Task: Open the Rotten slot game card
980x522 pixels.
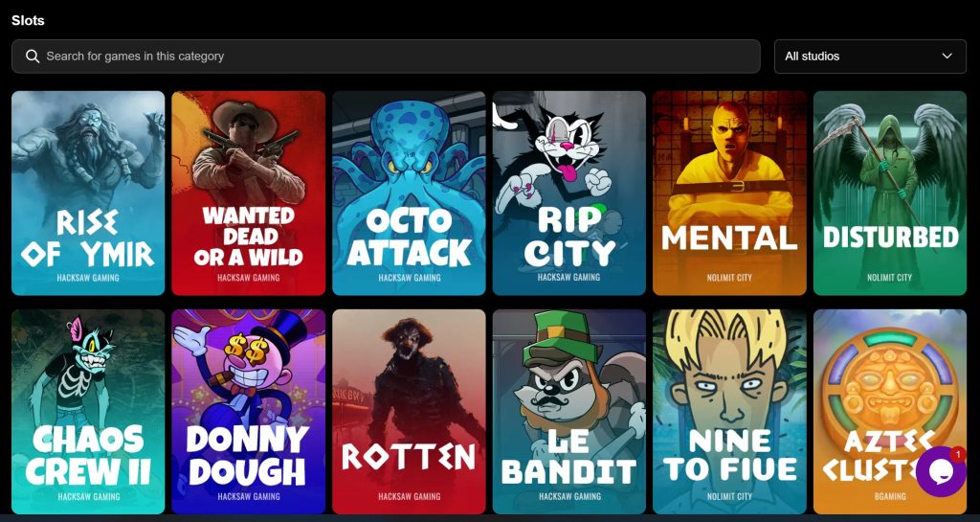Action: pyautogui.click(x=409, y=411)
